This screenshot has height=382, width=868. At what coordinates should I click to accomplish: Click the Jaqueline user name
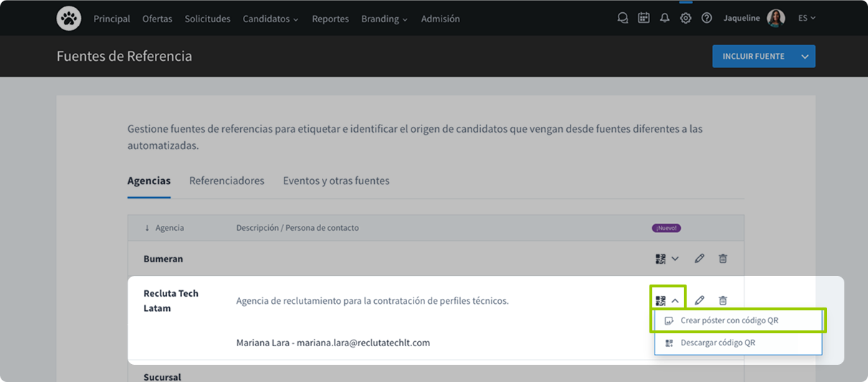click(742, 18)
